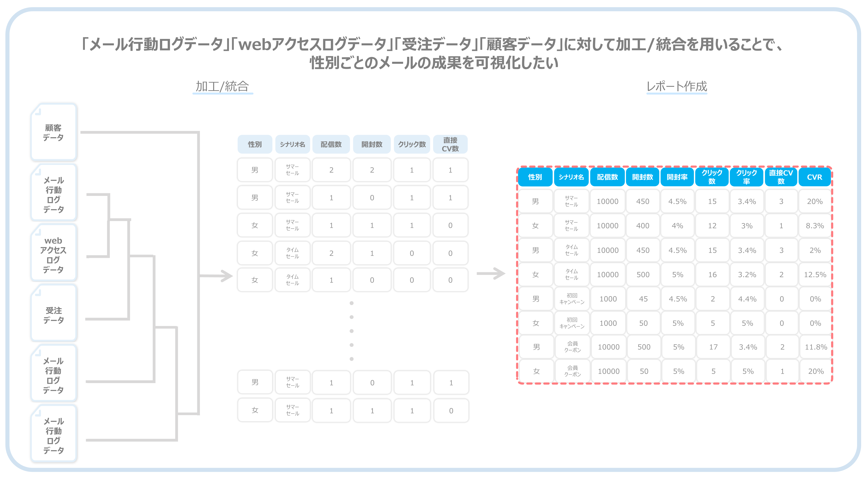Click the 8.3% CVR cell
Viewport: 868px width, 482px height.
coord(815,226)
